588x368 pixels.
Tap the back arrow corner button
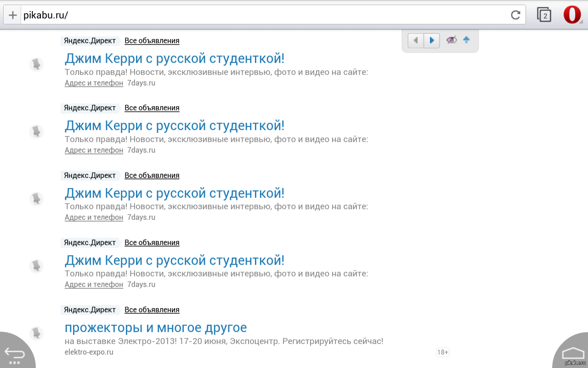[x=15, y=354]
